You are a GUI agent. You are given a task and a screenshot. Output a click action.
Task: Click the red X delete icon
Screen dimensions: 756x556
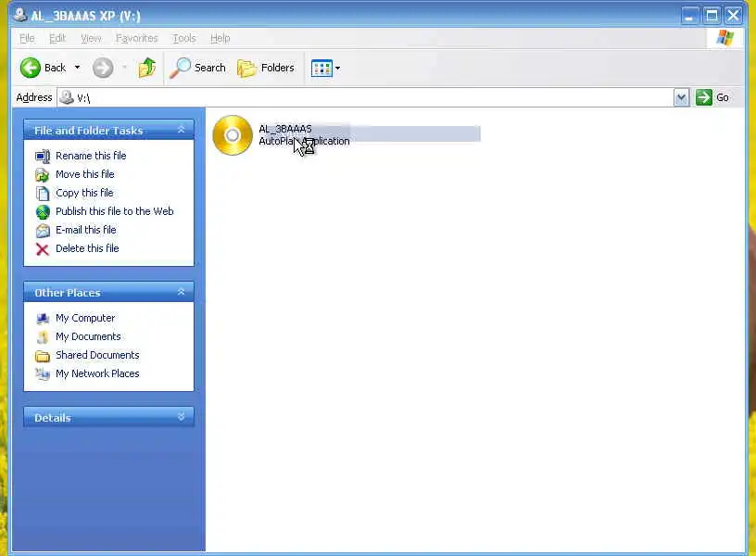pyautogui.click(x=43, y=249)
